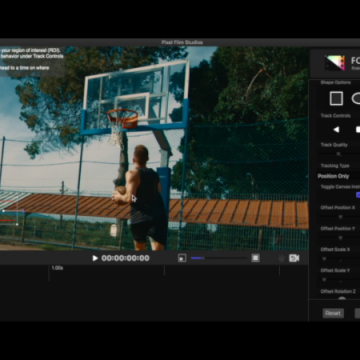Click the small zoom-out icon beside the zoom slider
360x360 pixels.
coord(182,258)
